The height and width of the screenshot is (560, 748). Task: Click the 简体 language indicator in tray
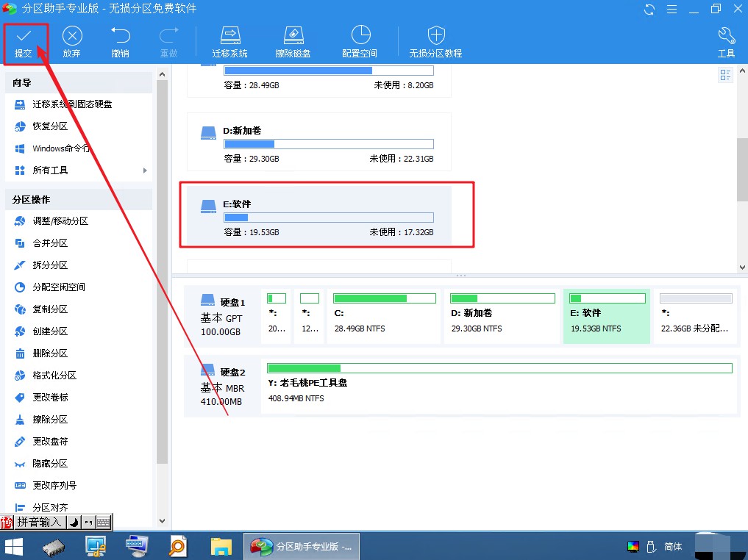click(x=673, y=546)
